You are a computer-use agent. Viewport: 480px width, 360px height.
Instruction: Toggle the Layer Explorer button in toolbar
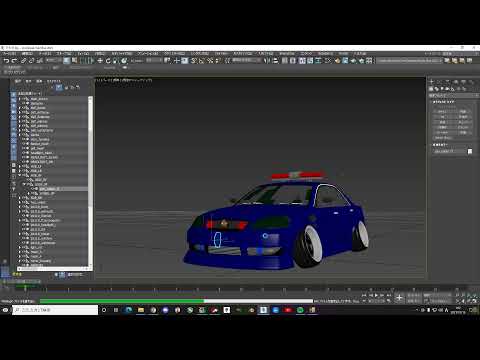click(293, 61)
